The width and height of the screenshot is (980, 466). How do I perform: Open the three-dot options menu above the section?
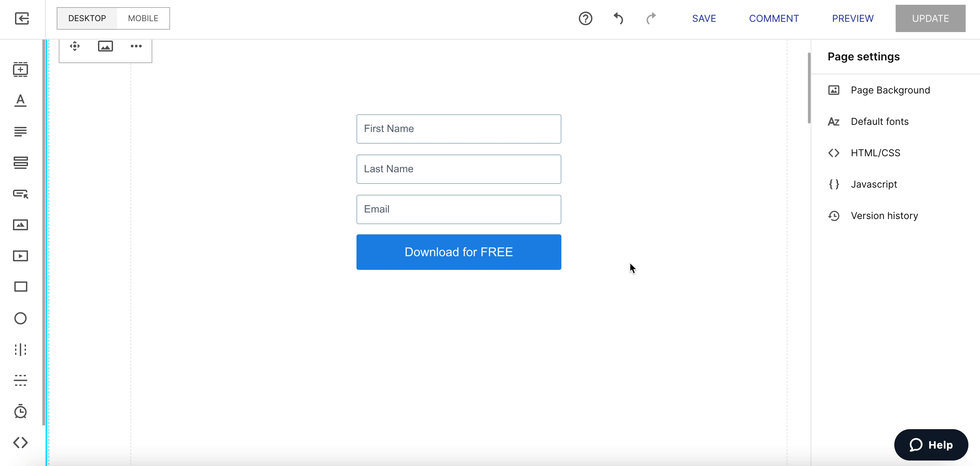(x=136, y=46)
